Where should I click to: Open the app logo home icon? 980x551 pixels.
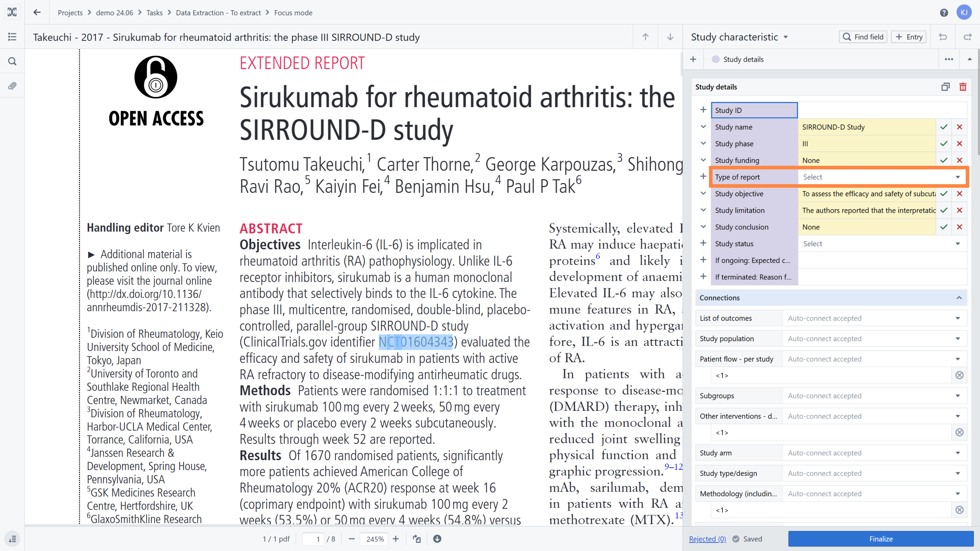point(12,12)
